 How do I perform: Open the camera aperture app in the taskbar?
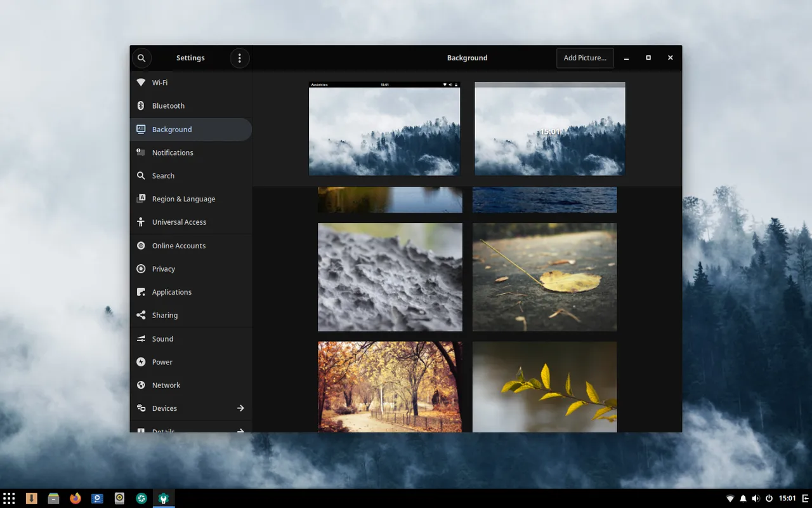click(141, 498)
